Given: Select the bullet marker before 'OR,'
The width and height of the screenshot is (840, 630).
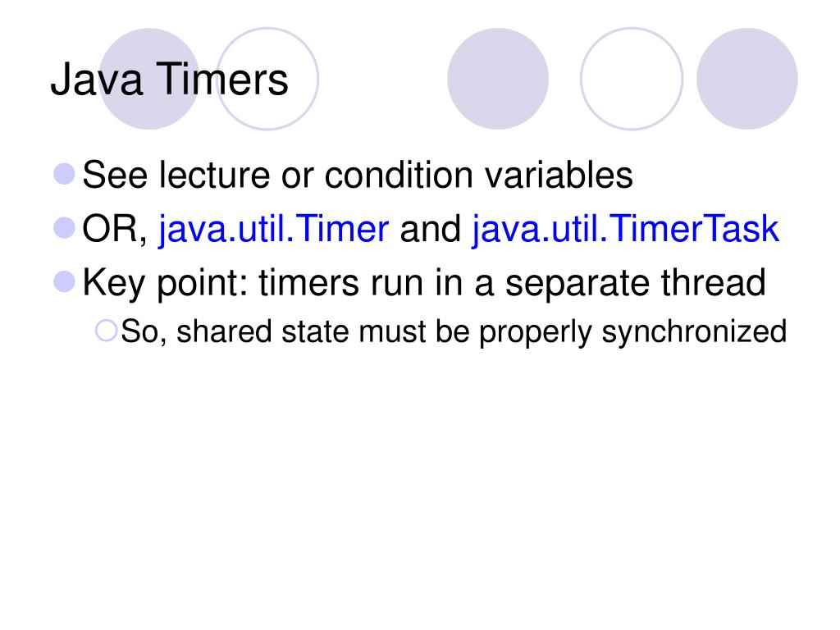Looking at the screenshot, I should [x=65, y=228].
